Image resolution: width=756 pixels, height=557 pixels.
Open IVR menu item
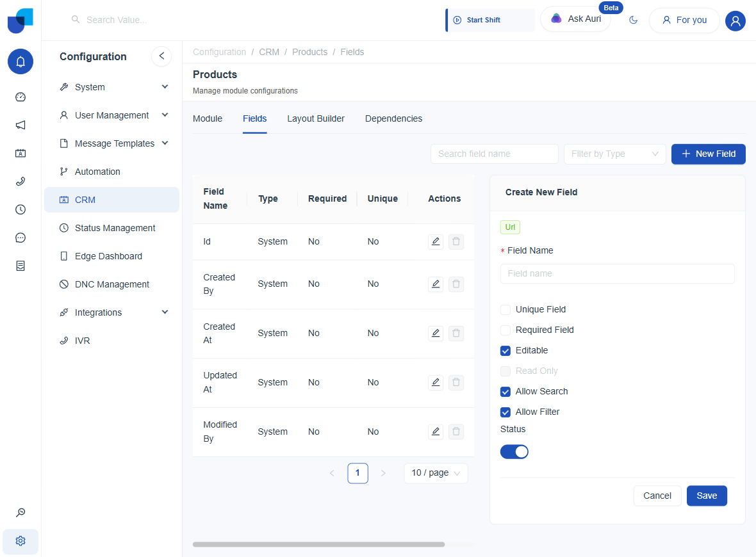111,341
